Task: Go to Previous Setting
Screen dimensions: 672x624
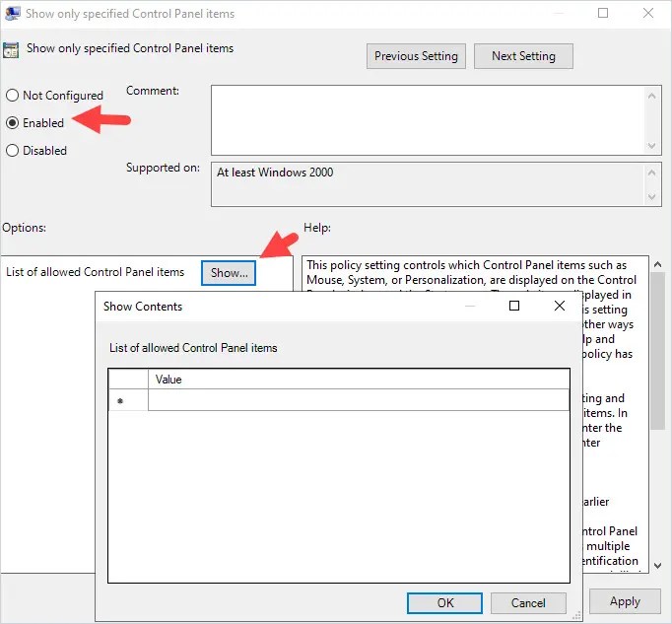Action: (416, 56)
